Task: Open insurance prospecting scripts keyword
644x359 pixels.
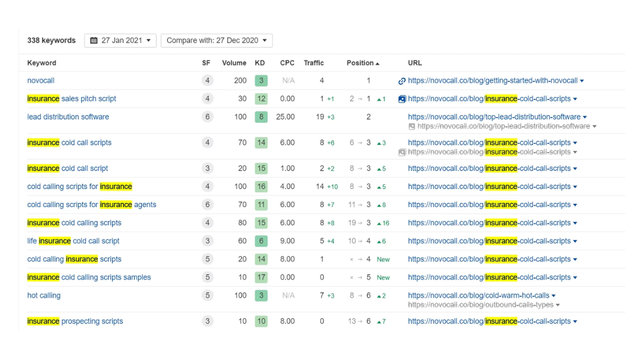Action: (75, 321)
